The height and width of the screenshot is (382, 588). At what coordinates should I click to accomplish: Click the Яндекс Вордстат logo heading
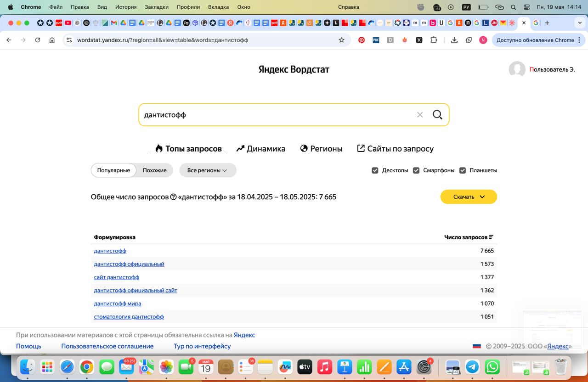tap(294, 69)
